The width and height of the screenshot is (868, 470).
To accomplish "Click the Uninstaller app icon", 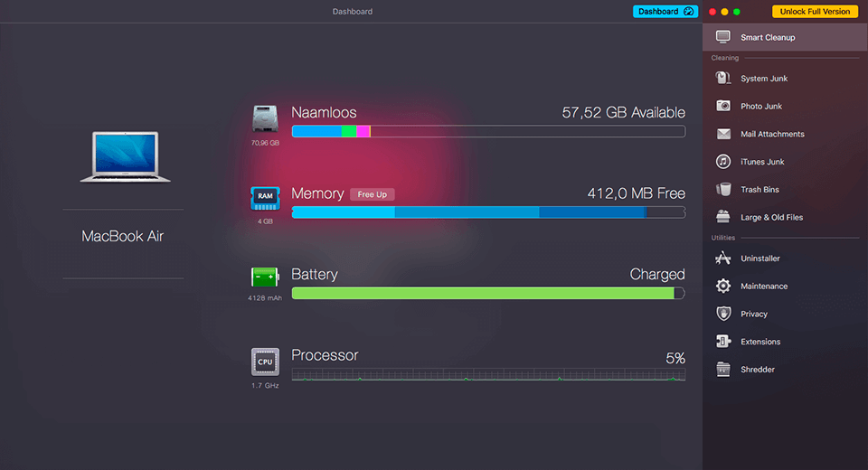I will click(723, 258).
